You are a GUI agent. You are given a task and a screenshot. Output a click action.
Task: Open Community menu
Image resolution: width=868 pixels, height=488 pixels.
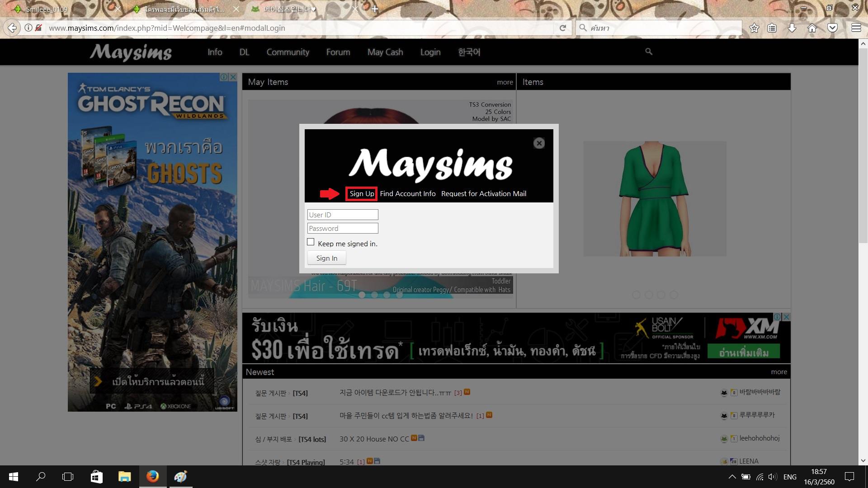click(288, 52)
